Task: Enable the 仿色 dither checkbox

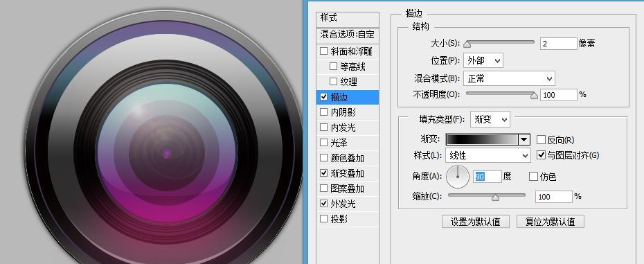Action: point(533,177)
